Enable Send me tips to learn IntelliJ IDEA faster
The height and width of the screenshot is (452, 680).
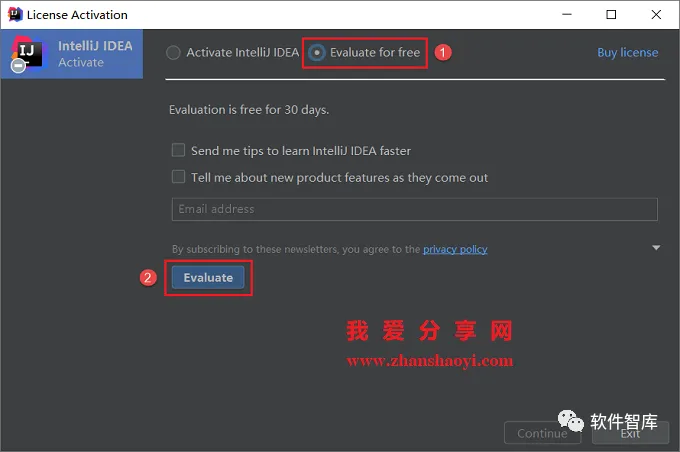[x=178, y=150]
